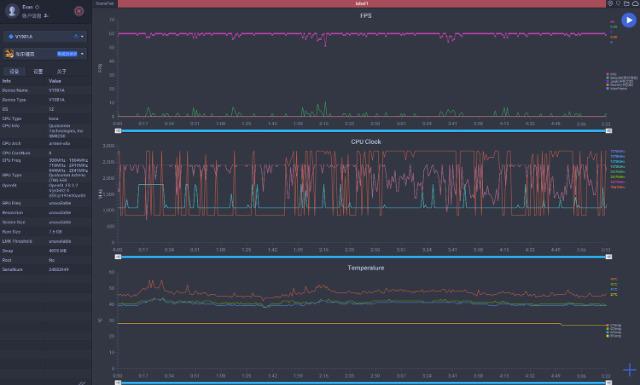Click the CPU Clock chart title
Viewport: 640px width, 385px height.
tap(366, 142)
